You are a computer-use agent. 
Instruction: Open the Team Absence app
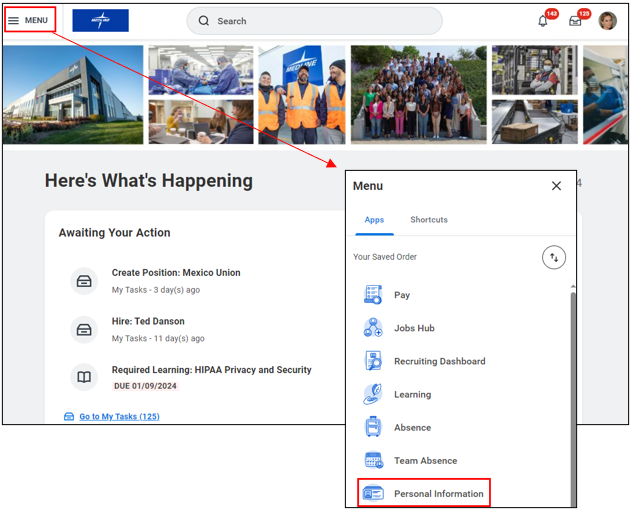(425, 461)
